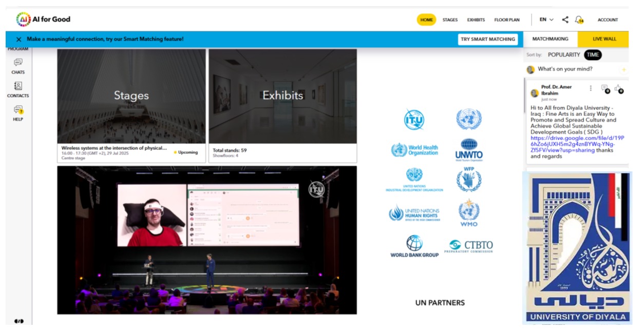Click the World Health Organization logo
This screenshot has height=331, width=644.
(414, 150)
